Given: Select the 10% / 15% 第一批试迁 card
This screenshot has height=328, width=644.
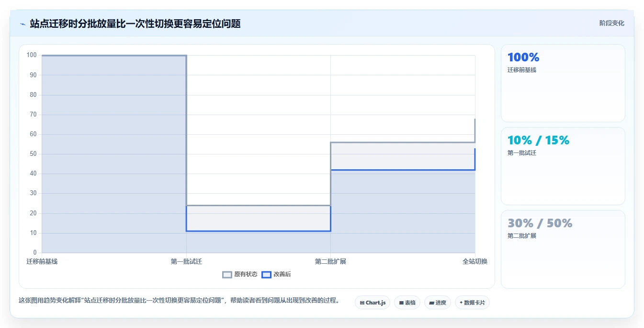Looking at the screenshot, I should 563,166.
